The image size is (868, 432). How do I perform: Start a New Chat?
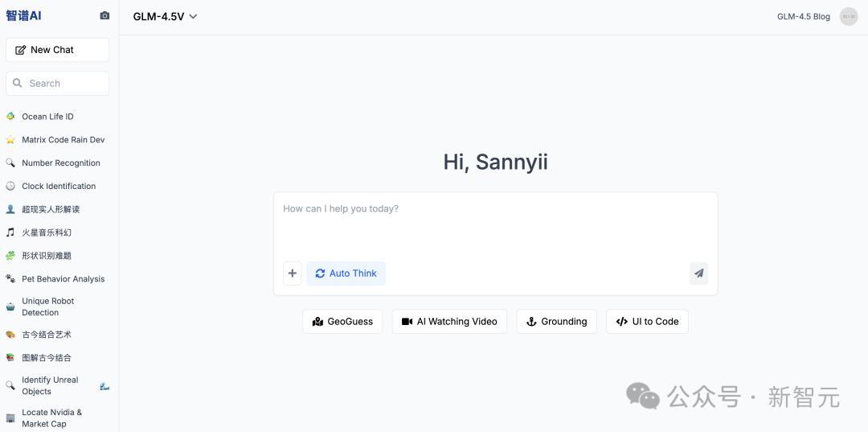[x=57, y=50]
